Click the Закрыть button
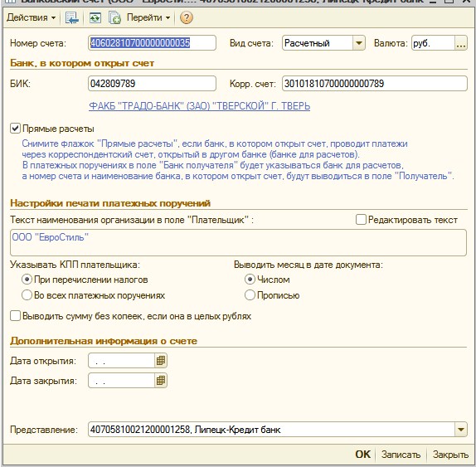This screenshot has width=476, height=467. point(450,455)
